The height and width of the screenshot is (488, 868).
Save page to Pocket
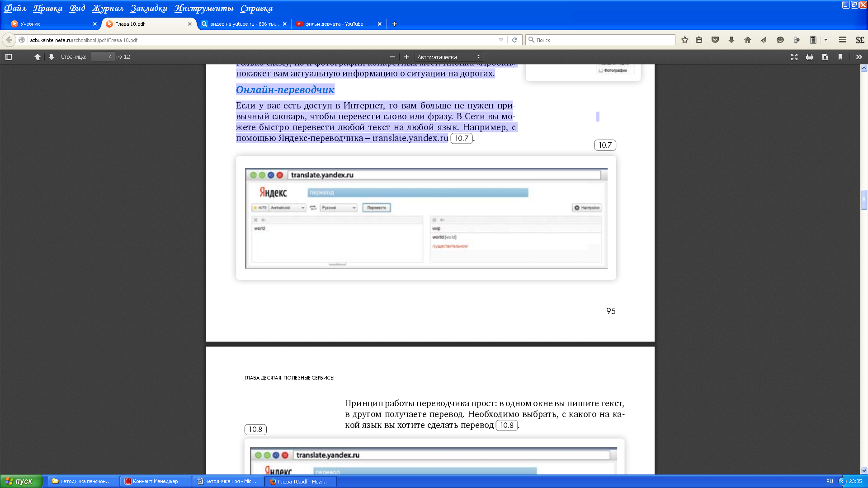(x=715, y=40)
